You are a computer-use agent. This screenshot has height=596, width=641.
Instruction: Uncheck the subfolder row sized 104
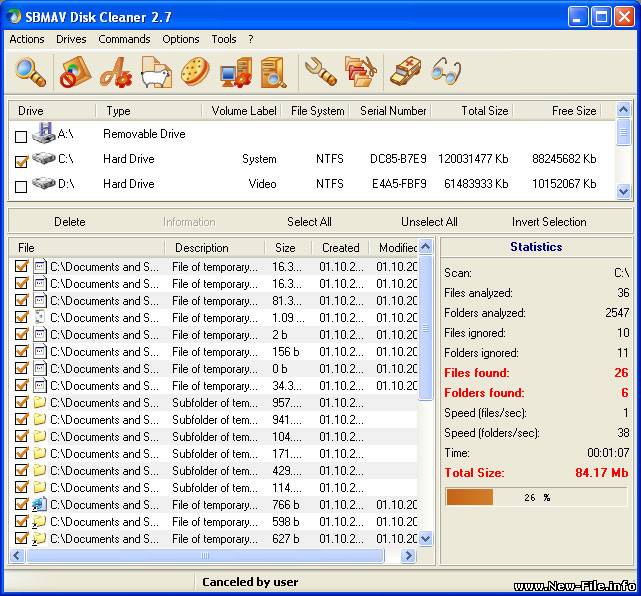[21, 436]
